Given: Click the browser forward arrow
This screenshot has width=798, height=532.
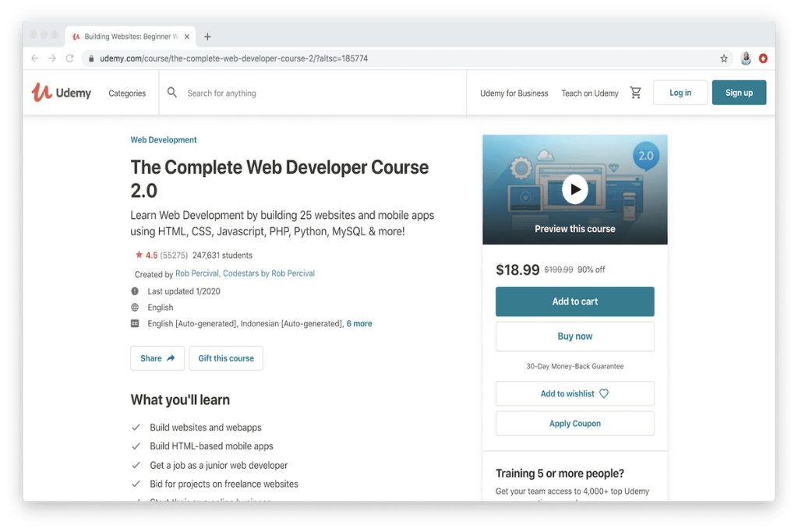Looking at the screenshot, I should point(52,58).
